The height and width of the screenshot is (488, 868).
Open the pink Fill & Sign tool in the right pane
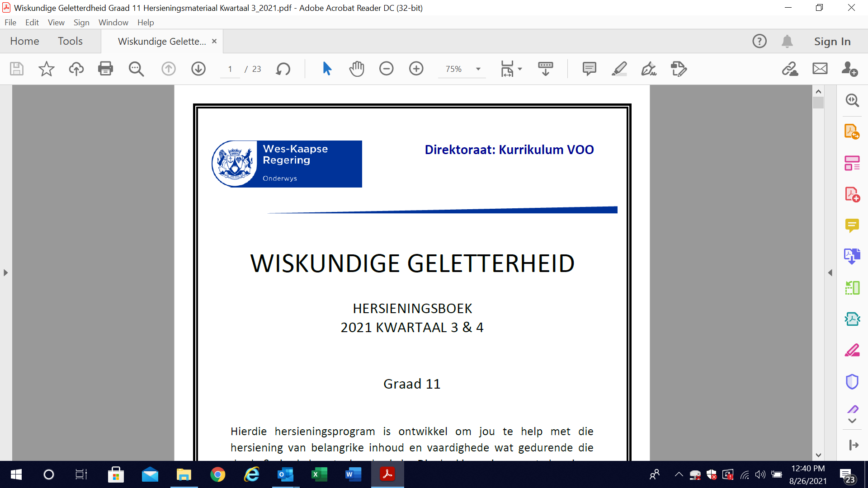pos(852,350)
